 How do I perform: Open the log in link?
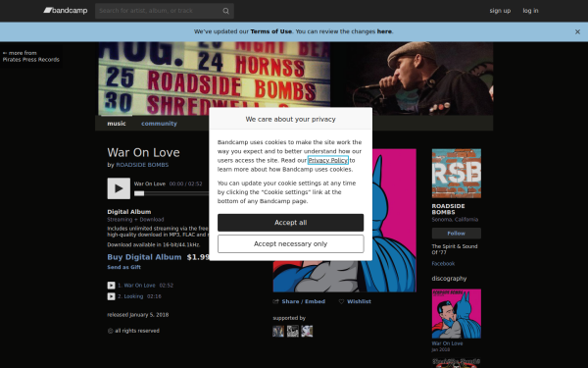click(x=530, y=11)
